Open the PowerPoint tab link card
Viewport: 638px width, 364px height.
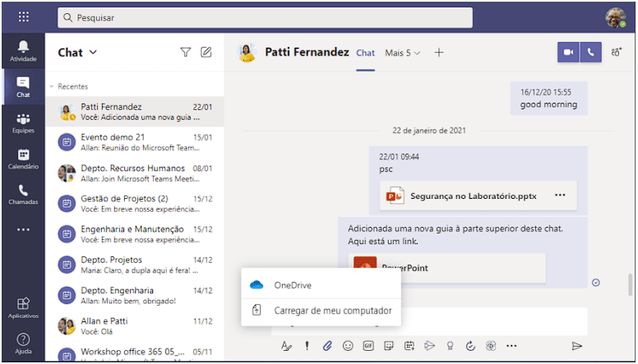point(446,268)
